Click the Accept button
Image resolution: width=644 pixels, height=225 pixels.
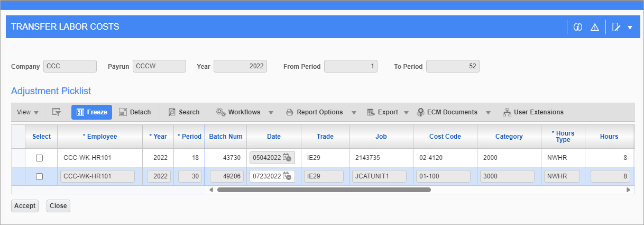click(25, 206)
